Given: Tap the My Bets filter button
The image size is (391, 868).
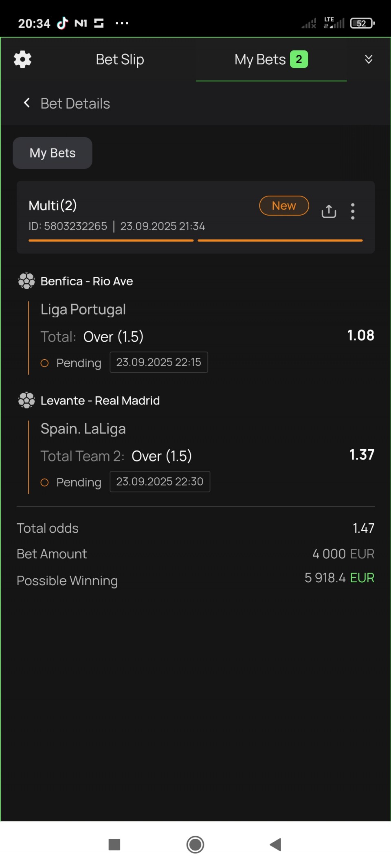Looking at the screenshot, I should click(53, 153).
